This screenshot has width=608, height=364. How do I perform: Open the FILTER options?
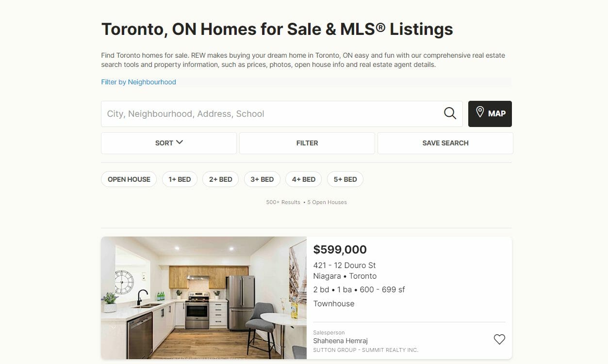coord(307,143)
